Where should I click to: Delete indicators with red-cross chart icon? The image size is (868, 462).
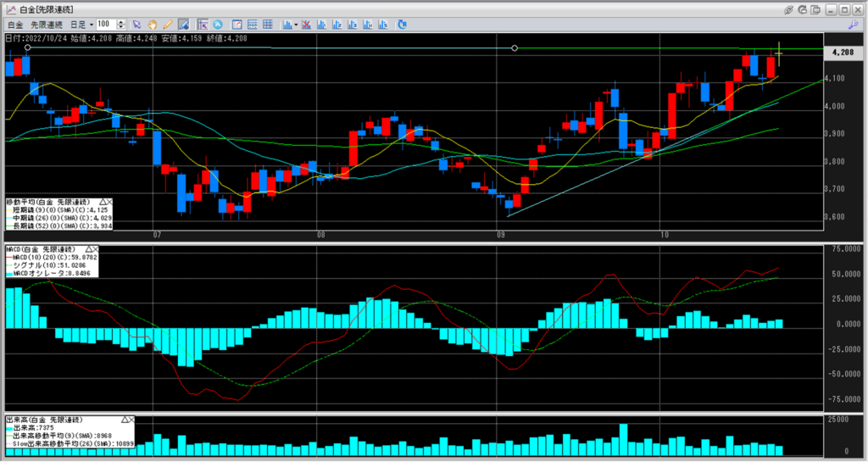(306, 25)
